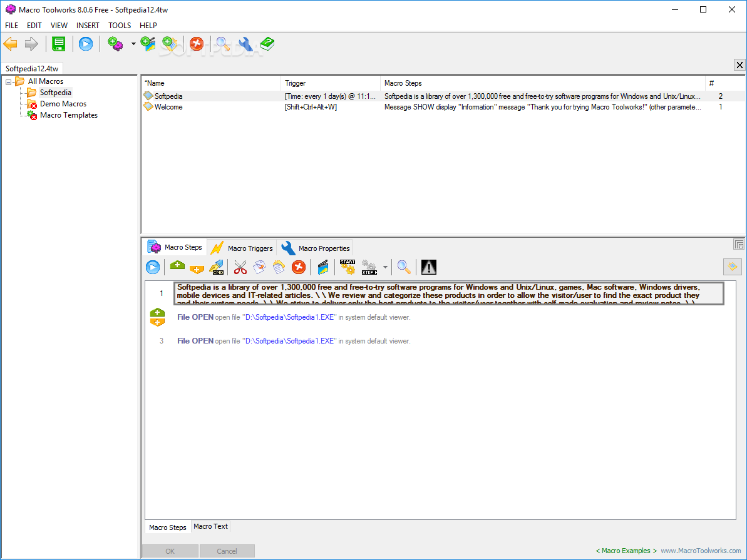Sort the macro list by Name column
This screenshot has height=560, width=747.
click(211, 83)
